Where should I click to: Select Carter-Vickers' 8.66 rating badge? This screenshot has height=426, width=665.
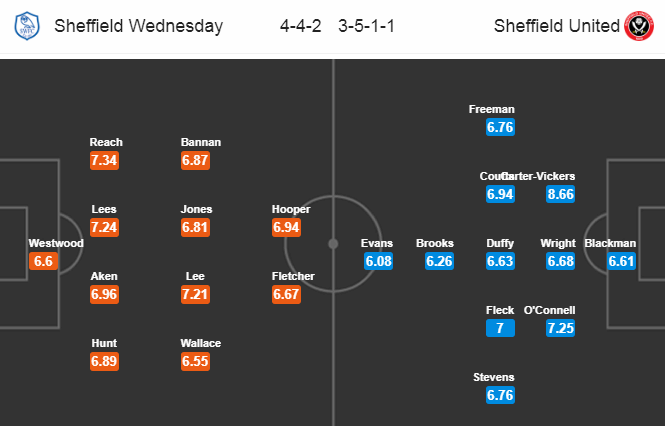coord(560,194)
